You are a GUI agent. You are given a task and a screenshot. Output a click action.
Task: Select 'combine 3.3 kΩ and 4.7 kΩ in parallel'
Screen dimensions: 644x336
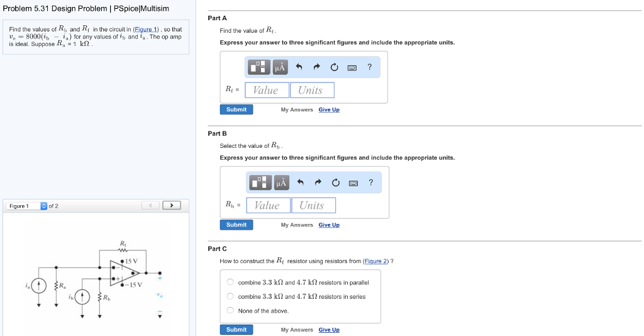231,283
